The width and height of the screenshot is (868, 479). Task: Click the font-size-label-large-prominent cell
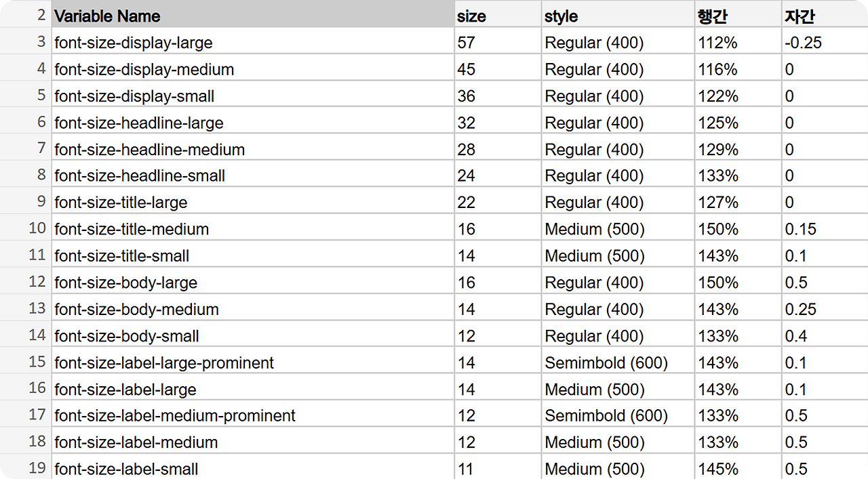tap(253, 362)
